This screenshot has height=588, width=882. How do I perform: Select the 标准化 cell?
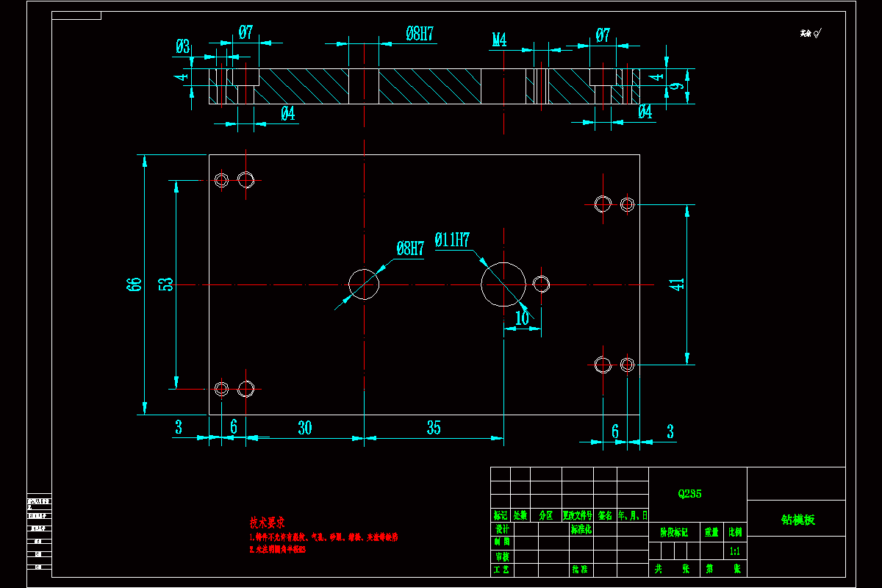(581, 529)
